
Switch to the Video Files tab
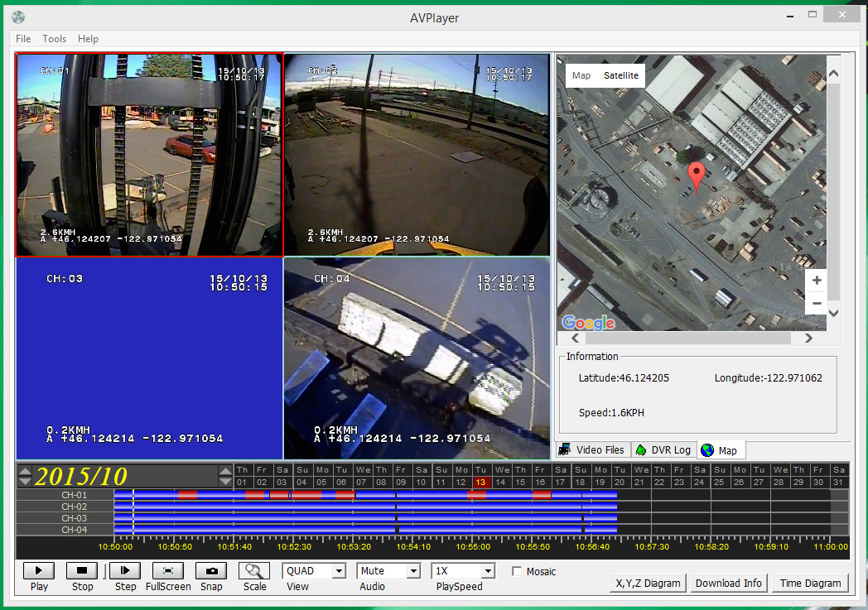coord(593,450)
